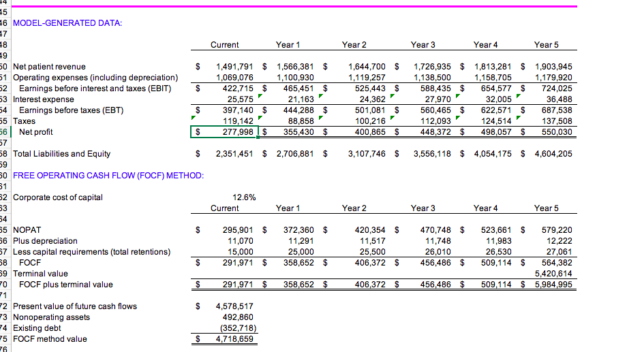The width and height of the screenshot is (644, 352).
Task: Click Less capital requirements label
Action: tap(91, 251)
